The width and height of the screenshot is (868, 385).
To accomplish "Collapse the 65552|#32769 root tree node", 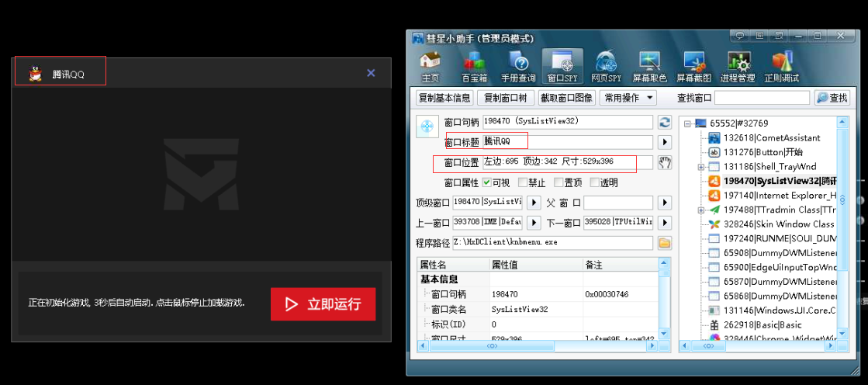I will pyautogui.click(x=687, y=123).
